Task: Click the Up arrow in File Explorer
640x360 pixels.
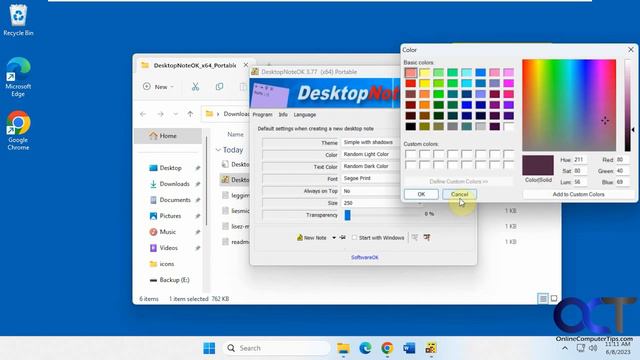Action: coord(190,114)
